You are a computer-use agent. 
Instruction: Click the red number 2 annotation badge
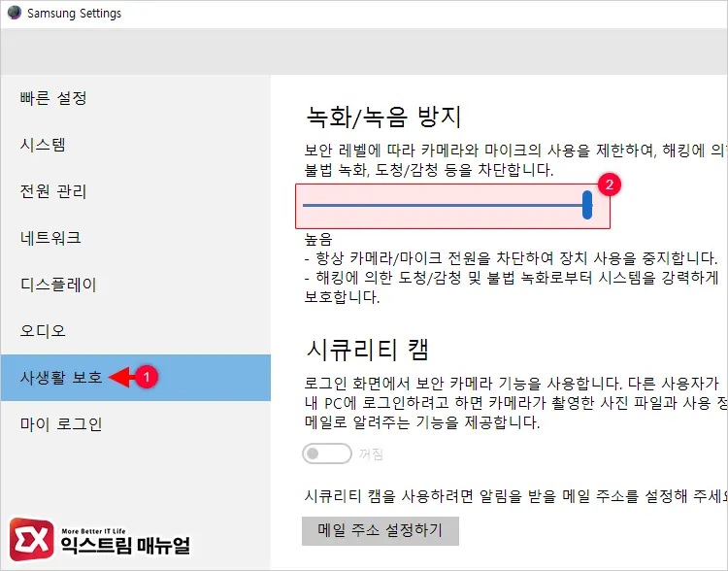609,185
